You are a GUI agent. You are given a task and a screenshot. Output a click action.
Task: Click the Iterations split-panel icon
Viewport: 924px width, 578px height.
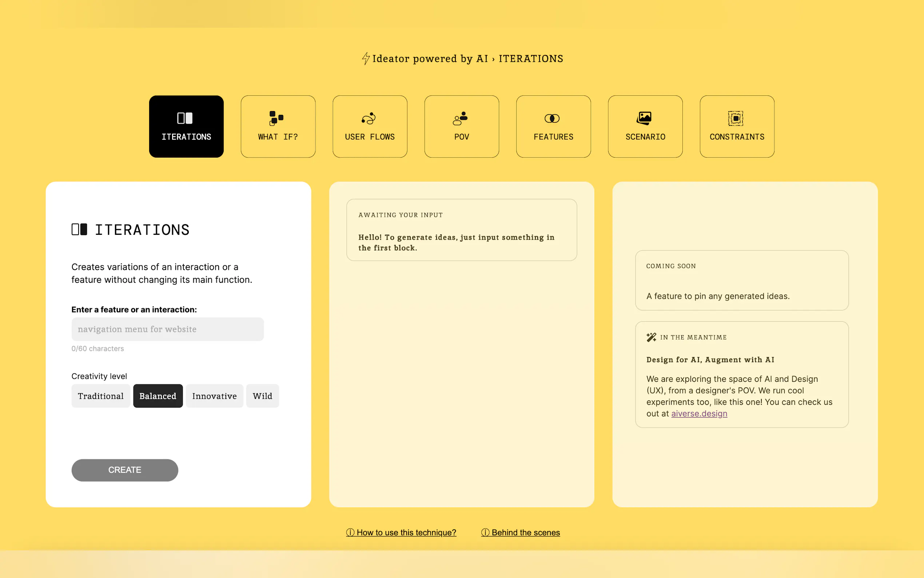[185, 118]
